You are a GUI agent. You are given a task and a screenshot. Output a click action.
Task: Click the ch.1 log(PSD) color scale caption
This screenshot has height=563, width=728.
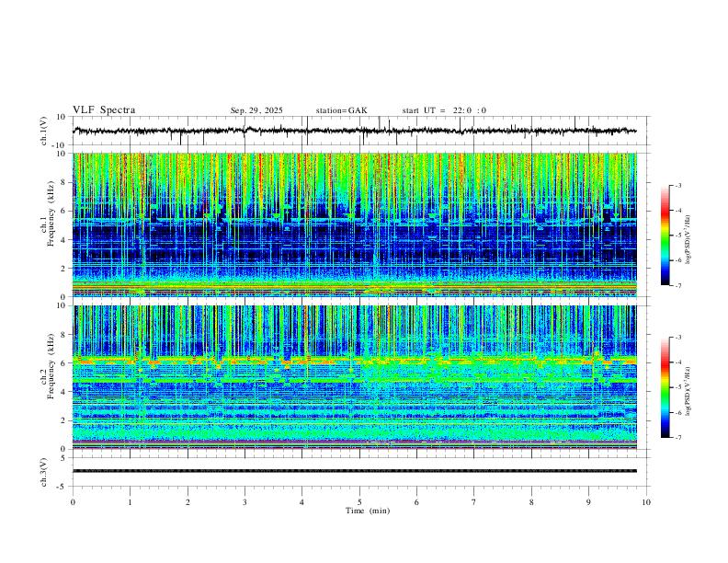(688, 240)
